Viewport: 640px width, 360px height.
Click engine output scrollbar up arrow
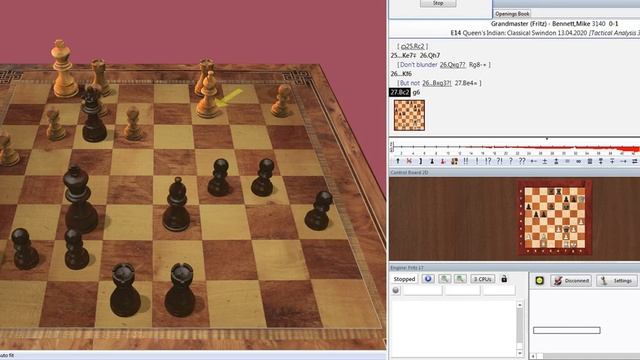click(x=520, y=305)
